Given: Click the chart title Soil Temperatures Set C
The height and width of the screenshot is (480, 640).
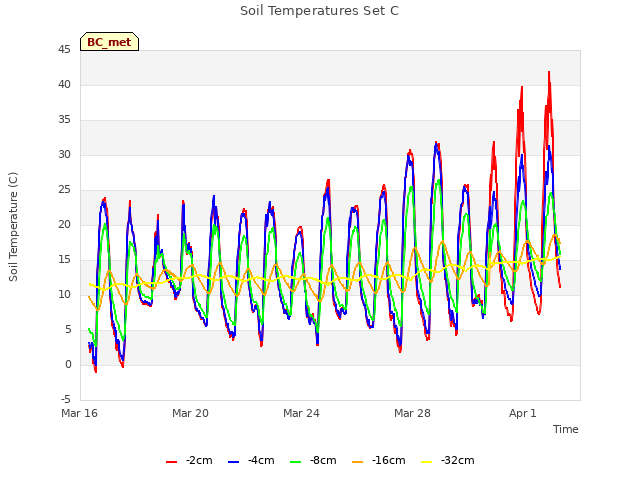Looking at the screenshot, I should click(320, 11).
